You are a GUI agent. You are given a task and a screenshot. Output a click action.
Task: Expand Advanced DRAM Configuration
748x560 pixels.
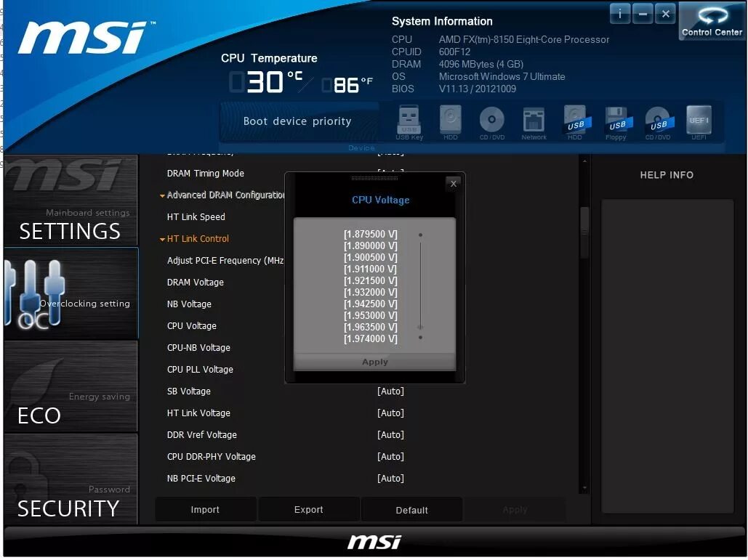222,195
